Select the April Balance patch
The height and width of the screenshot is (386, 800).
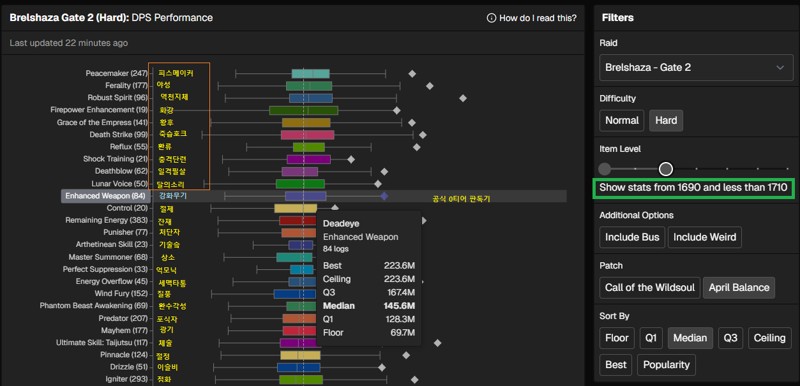point(739,288)
